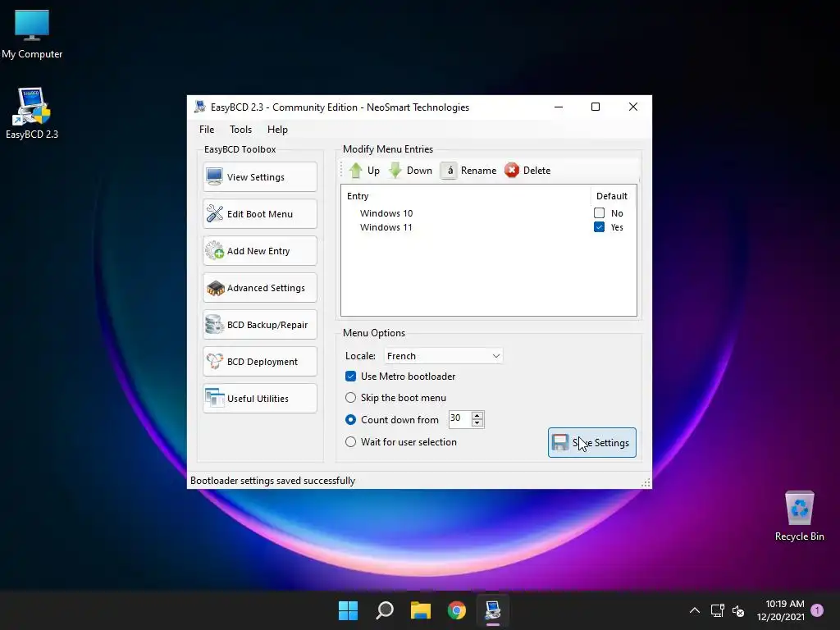Image resolution: width=840 pixels, height=630 pixels.
Task: Open Useful Utilities section
Action: click(260, 399)
